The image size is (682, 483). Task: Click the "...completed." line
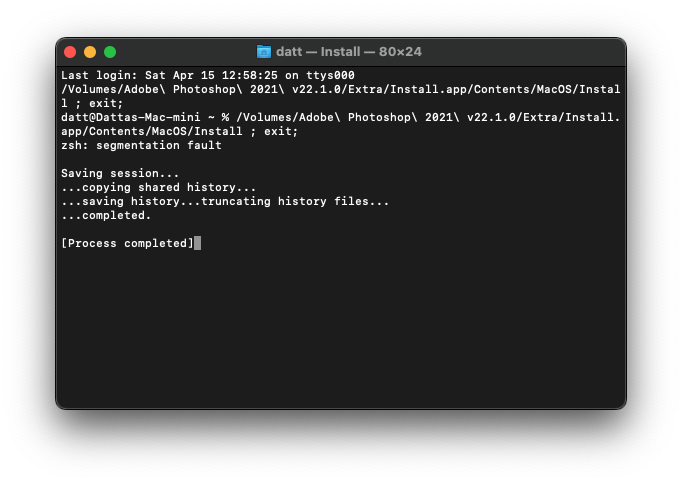(x=106, y=215)
